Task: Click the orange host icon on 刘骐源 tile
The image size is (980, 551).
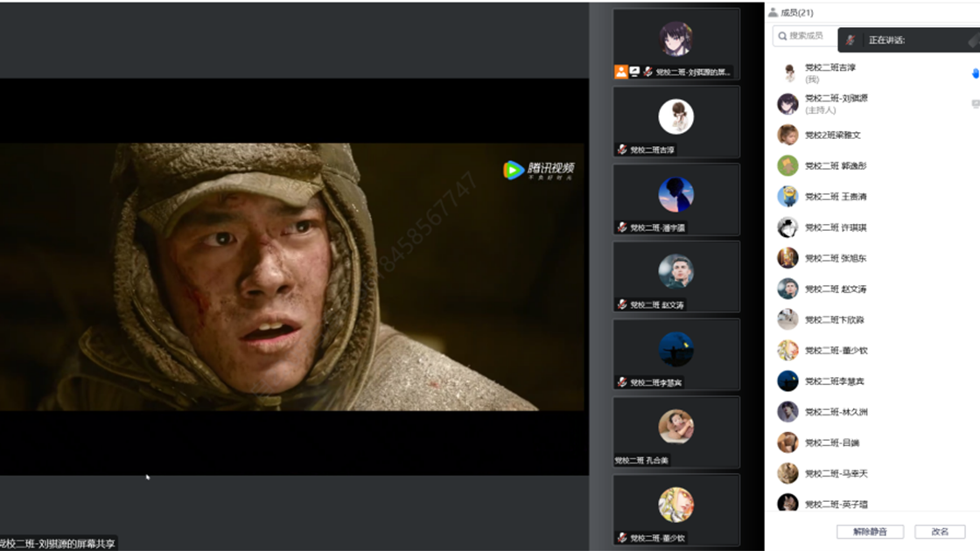Action: pos(620,72)
